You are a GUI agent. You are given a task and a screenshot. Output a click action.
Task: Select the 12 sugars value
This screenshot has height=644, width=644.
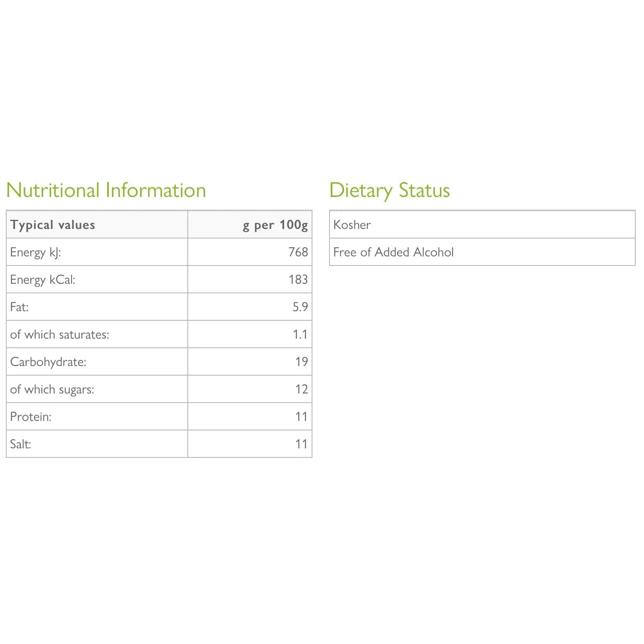click(x=302, y=389)
